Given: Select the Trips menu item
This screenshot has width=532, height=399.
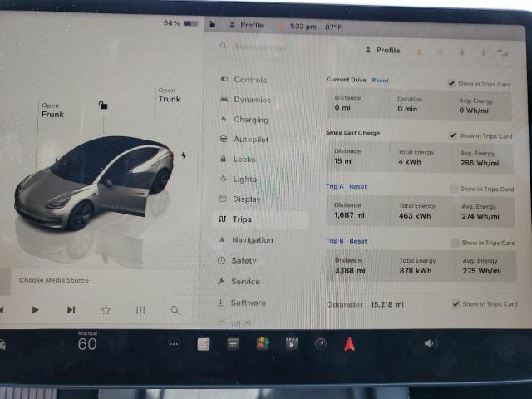Looking at the screenshot, I should [x=260, y=219].
